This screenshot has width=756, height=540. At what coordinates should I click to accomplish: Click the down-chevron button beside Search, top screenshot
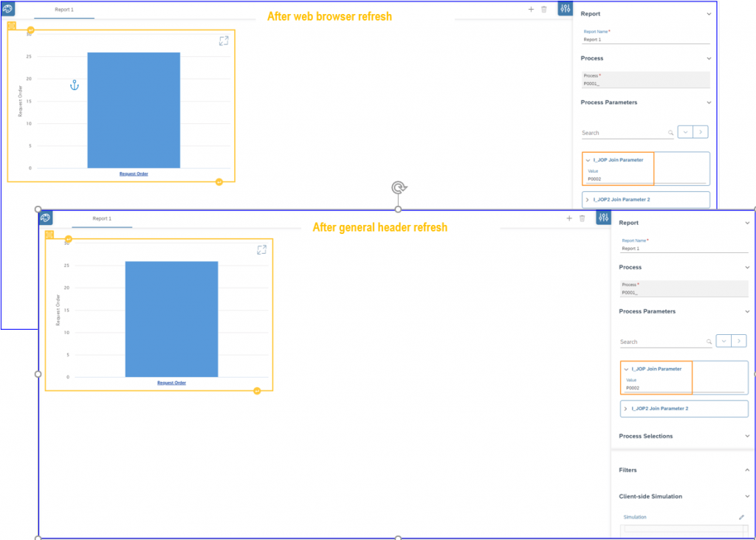(685, 132)
